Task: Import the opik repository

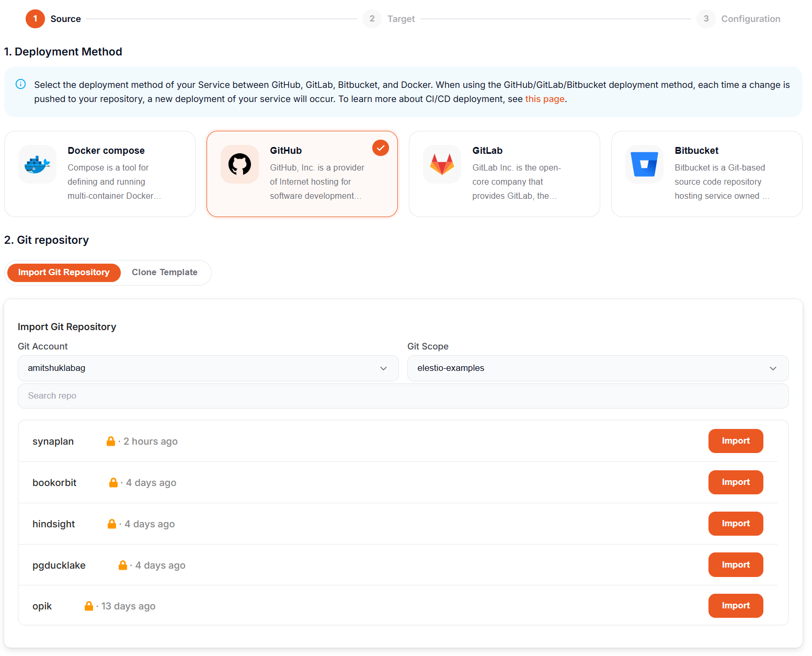Action: click(736, 606)
